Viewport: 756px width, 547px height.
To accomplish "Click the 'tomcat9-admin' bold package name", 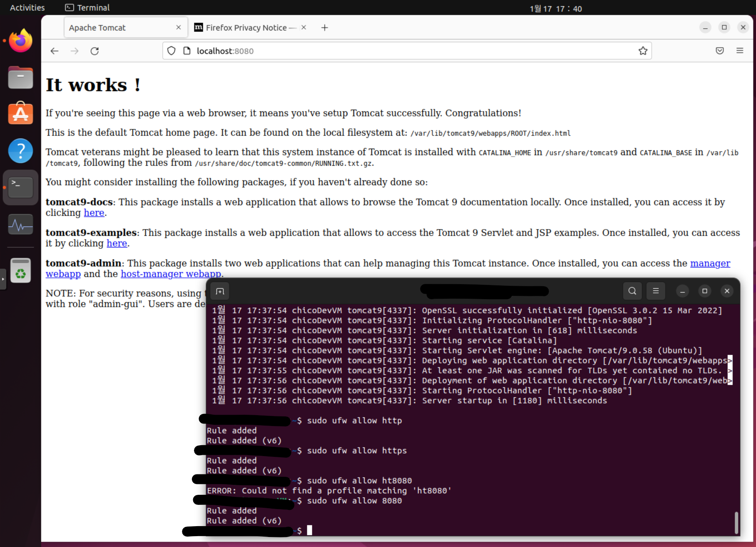I will [83, 263].
